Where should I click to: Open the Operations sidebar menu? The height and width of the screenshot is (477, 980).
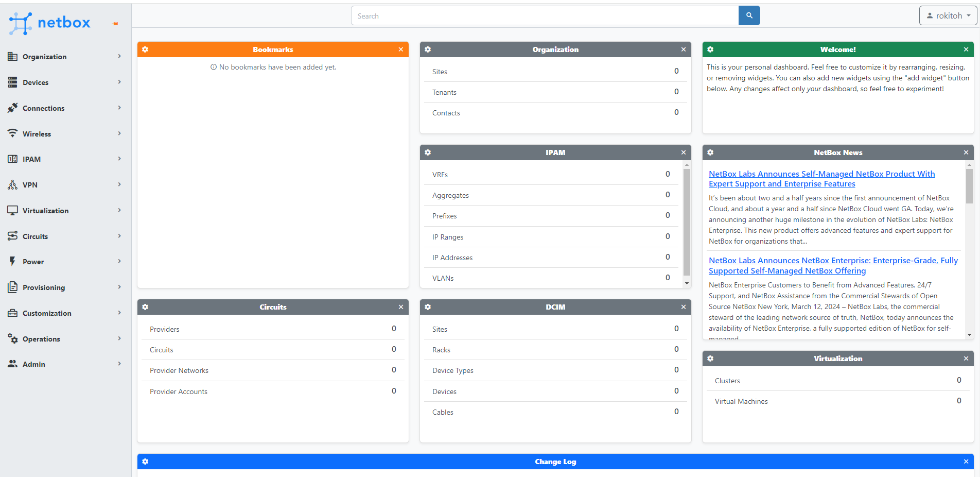point(65,339)
